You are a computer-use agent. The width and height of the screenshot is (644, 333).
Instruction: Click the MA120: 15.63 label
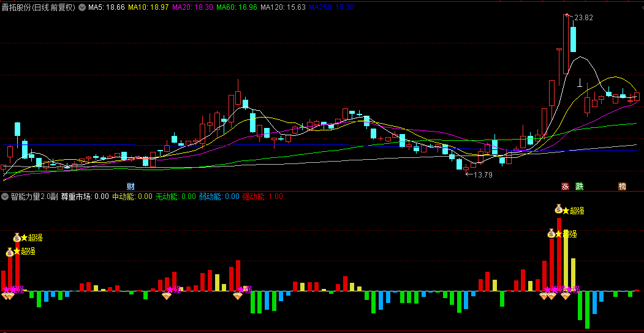click(283, 7)
